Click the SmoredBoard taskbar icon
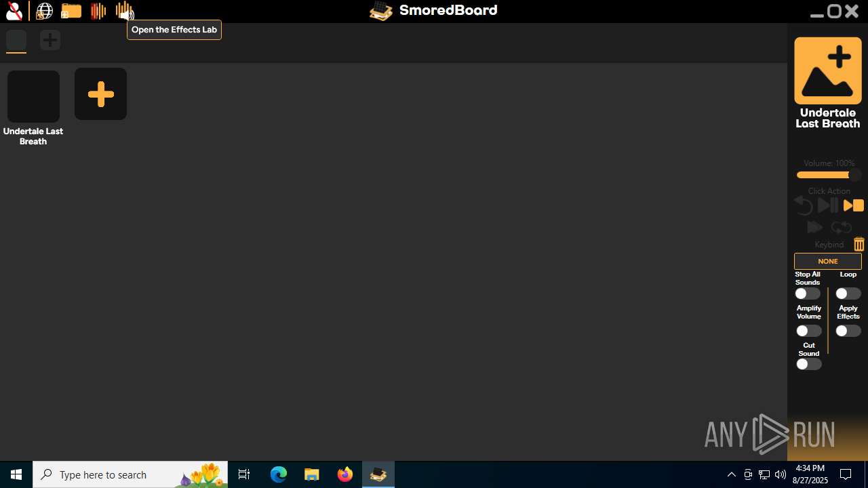The height and width of the screenshot is (488, 868). pos(378,474)
